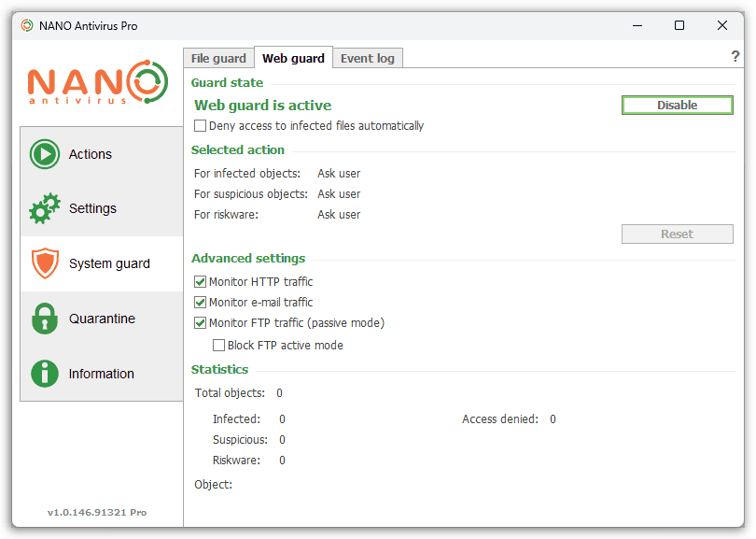
Task: Click the NANO antivirus logo
Action: pyautogui.click(x=98, y=82)
